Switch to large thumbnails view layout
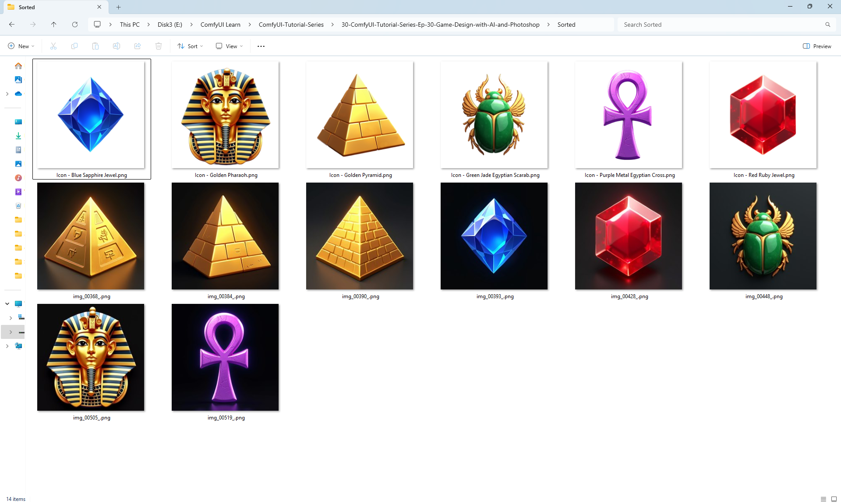 click(834, 499)
